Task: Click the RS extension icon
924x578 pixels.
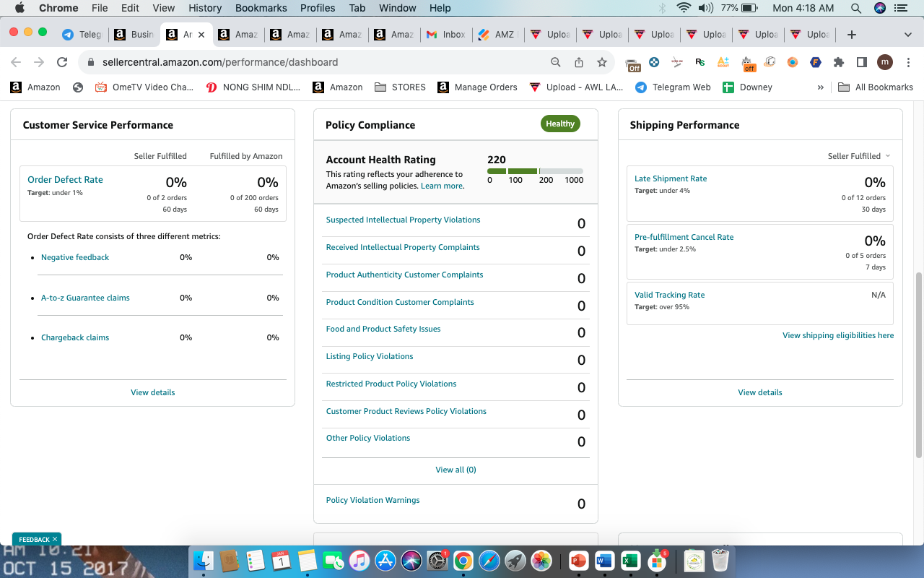Action: pyautogui.click(x=700, y=62)
